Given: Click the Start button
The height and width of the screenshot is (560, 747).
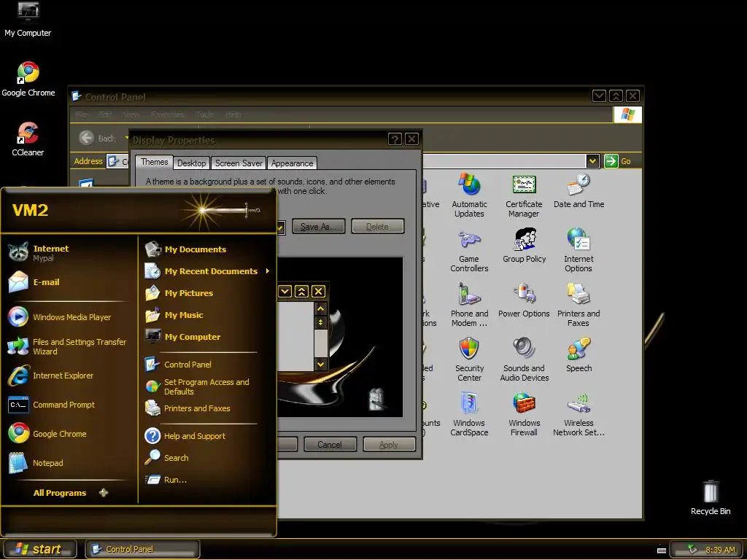Looking at the screenshot, I should pos(40,549).
